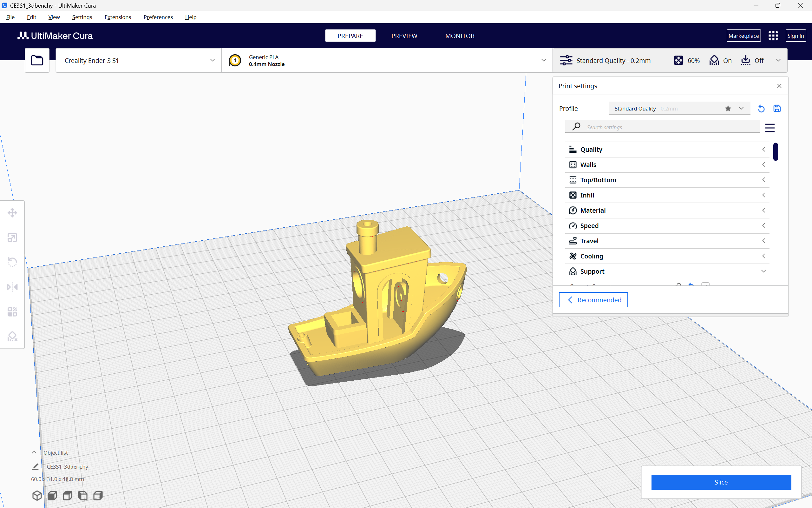This screenshot has height=508, width=812.
Task: Open the Edit menu
Action: [x=31, y=17]
